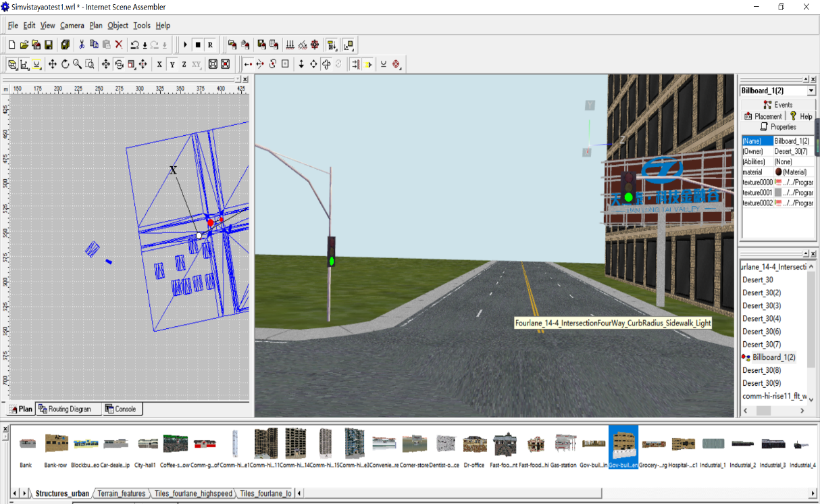Open the Help menu
Viewport: 820px width, 504px height.
click(x=163, y=26)
